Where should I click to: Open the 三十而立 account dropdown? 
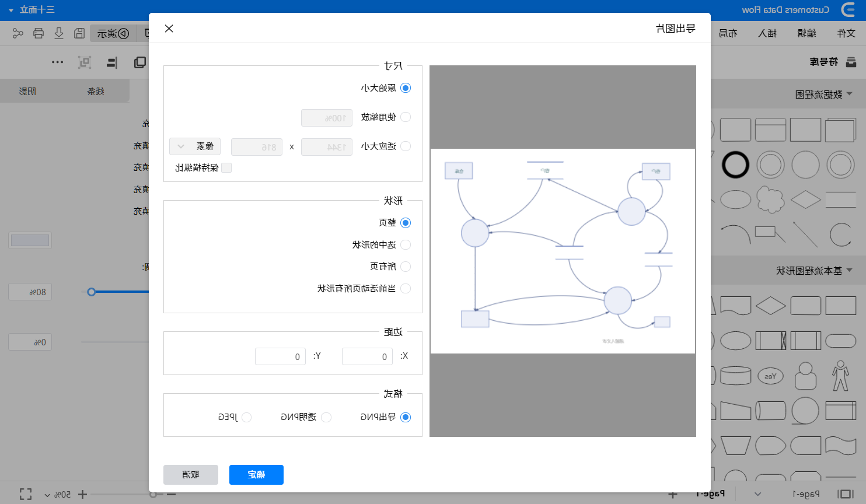tap(32, 10)
